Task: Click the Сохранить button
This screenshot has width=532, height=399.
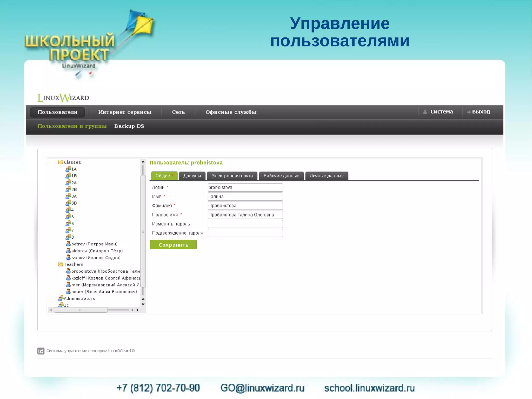Action: pyautogui.click(x=173, y=245)
